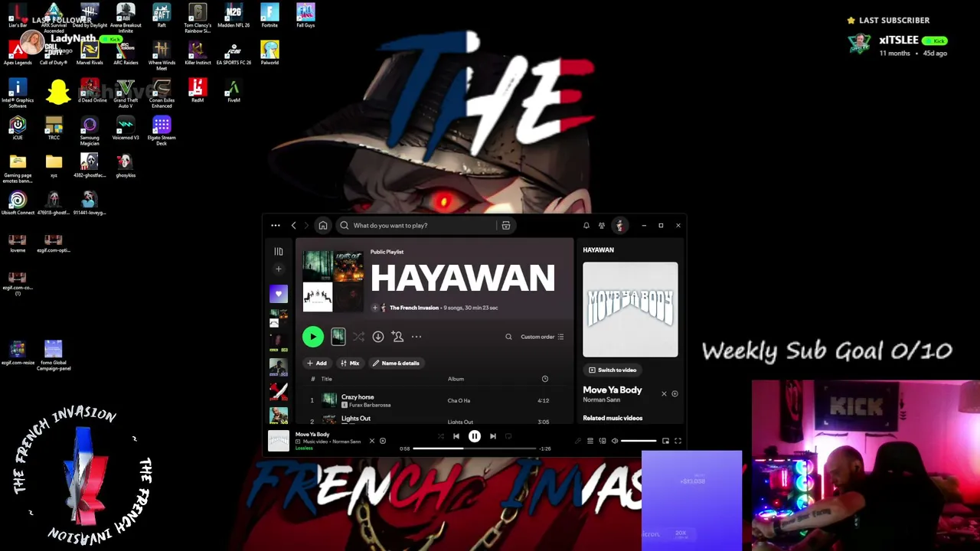Open Spotify home page
Screen dimensions: 980x551
click(x=323, y=226)
